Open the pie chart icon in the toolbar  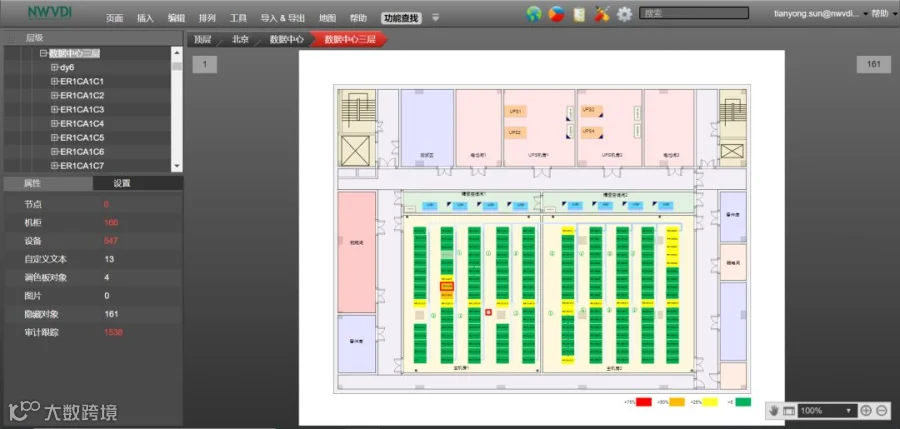coord(556,14)
